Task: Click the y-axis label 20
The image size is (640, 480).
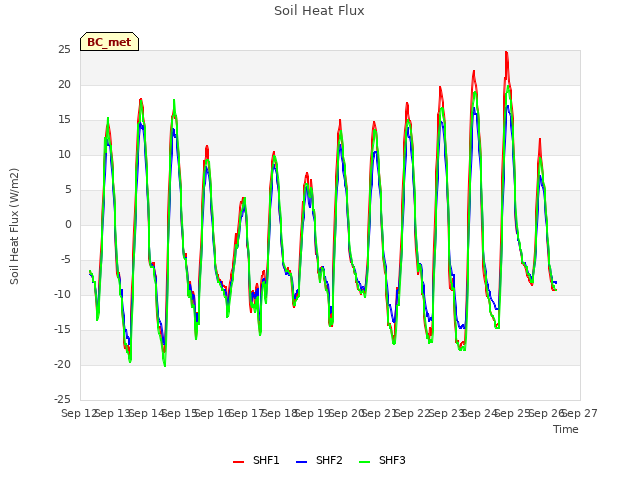Action: (x=64, y=84)
